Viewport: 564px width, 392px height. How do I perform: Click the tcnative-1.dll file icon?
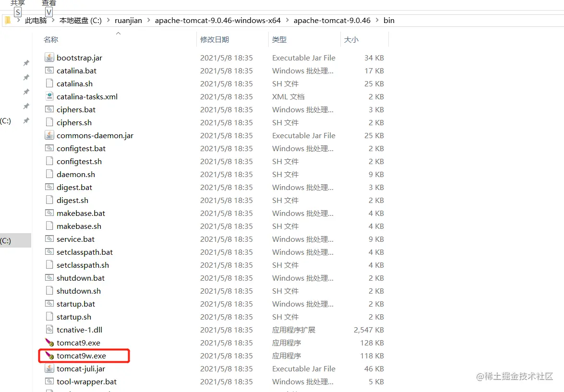[49, 330]
